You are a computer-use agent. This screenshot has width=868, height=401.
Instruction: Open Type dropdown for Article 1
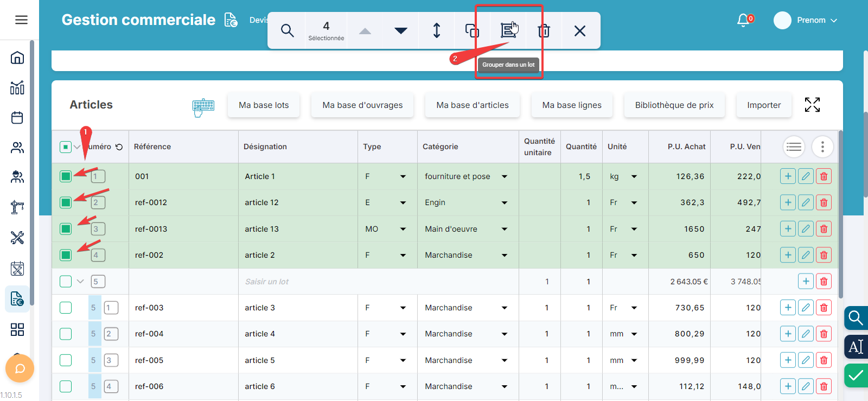click(403, 176)
